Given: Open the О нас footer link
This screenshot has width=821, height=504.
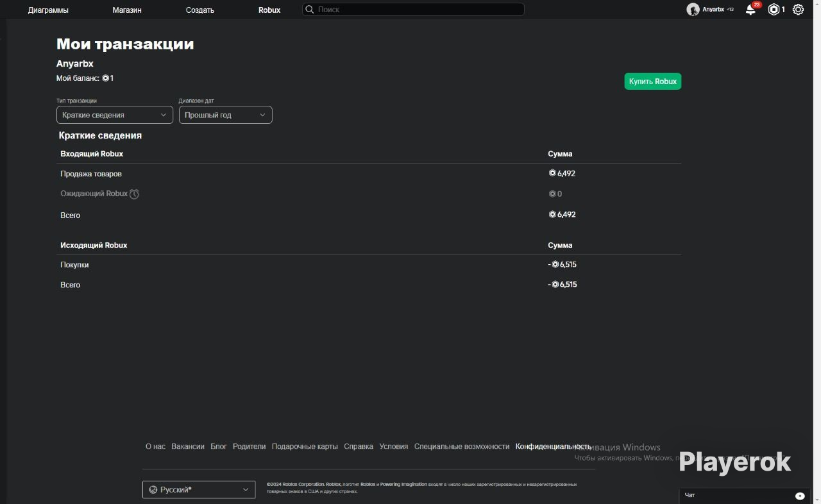Looking at the screenshot, I should point(155,446).
